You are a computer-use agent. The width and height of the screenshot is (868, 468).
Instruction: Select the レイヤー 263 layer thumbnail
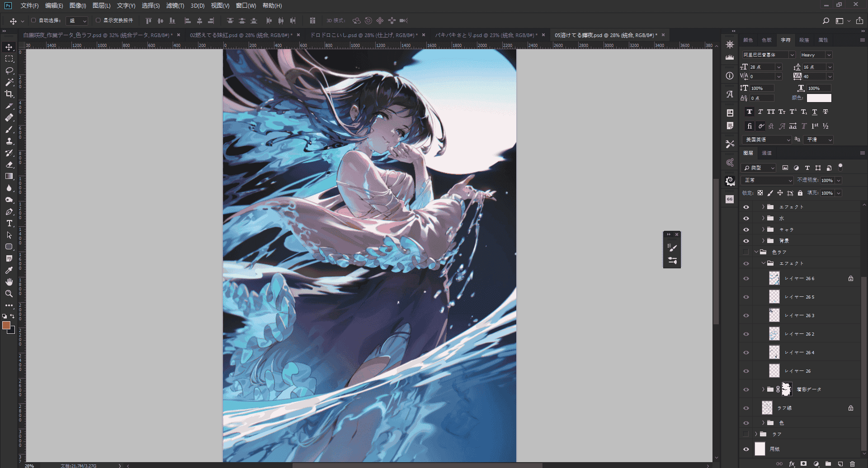point(774,316)
